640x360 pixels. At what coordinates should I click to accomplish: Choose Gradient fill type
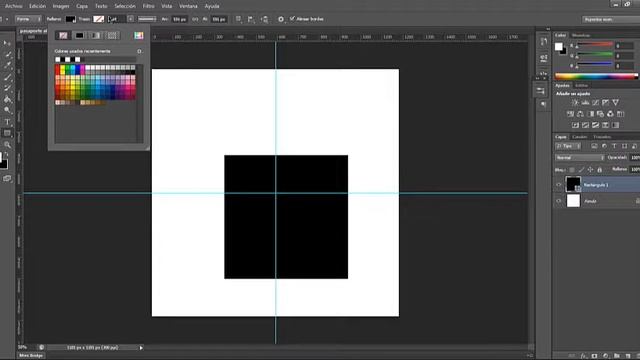pyautogui.click(x=95, y=36)
